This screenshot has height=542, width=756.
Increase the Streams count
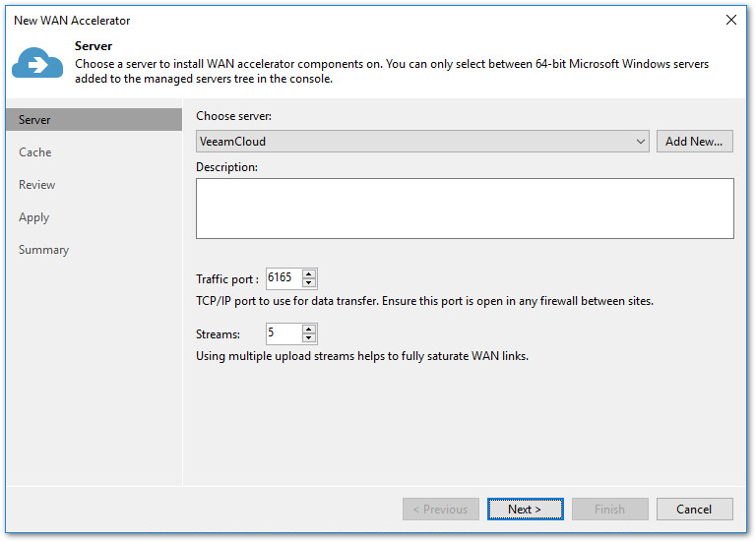309,329
